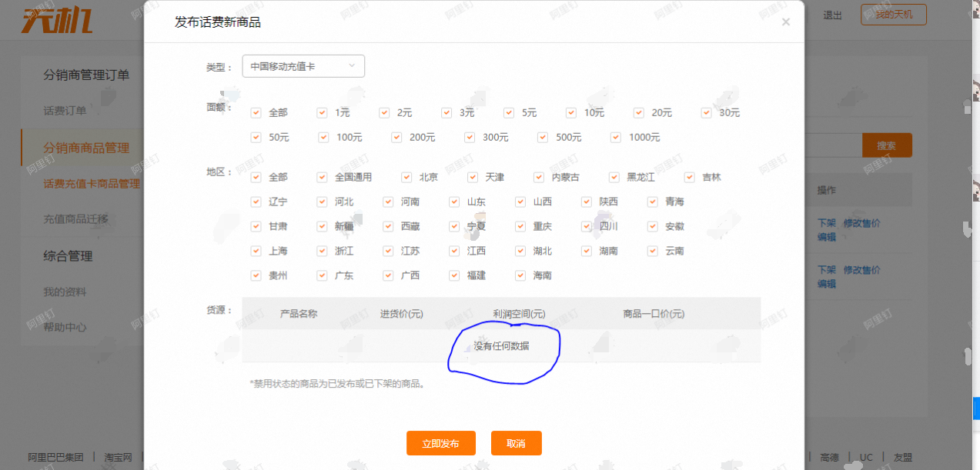Toggle the 新疆 region checkbox

322,226
